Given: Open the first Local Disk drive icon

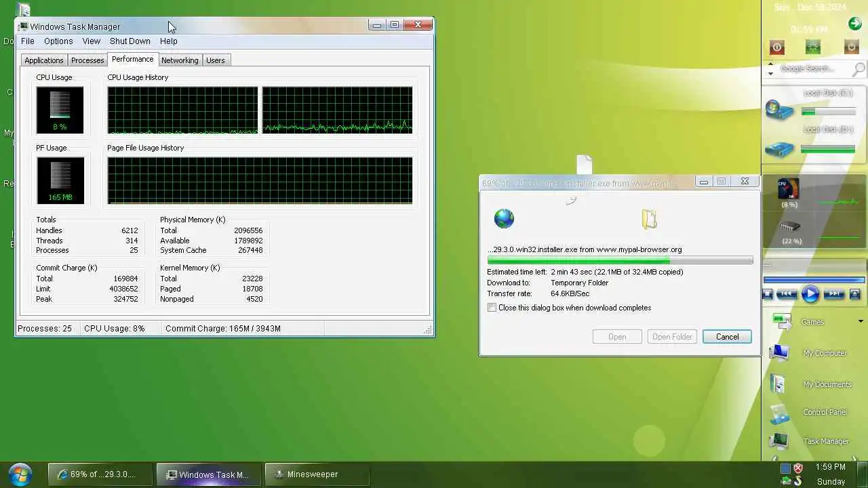Looking at the screenshot, I should (780, 110).
